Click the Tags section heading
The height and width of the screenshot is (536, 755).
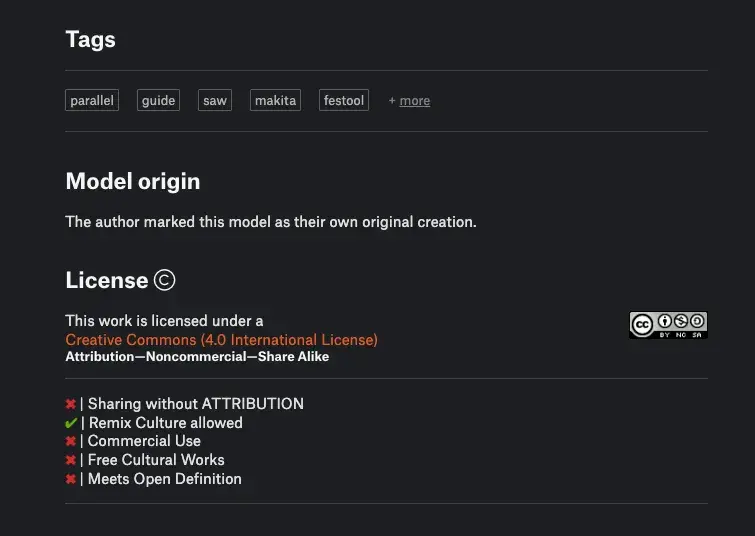[x=91, y=39]
